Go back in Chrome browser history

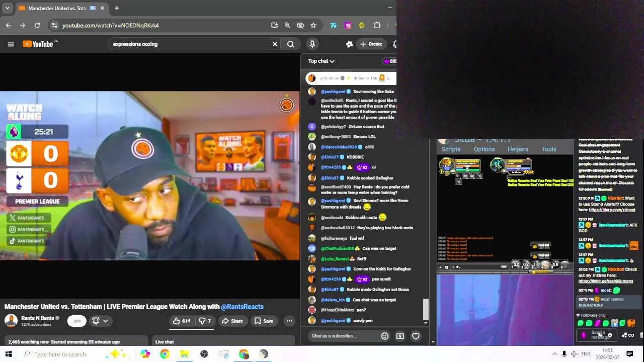9,25
